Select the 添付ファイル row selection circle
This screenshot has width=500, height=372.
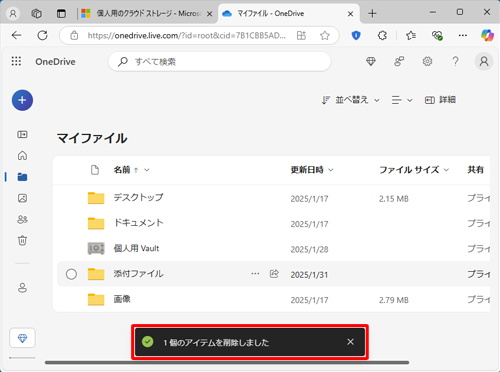71,274
